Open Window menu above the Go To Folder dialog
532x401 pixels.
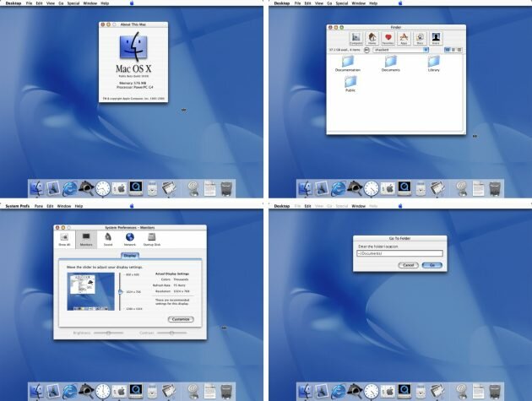point(358,206)
